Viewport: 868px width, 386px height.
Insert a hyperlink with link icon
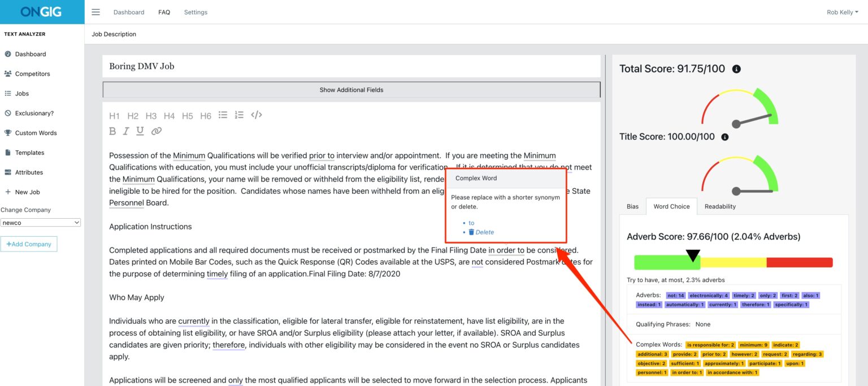click(157, 131)
